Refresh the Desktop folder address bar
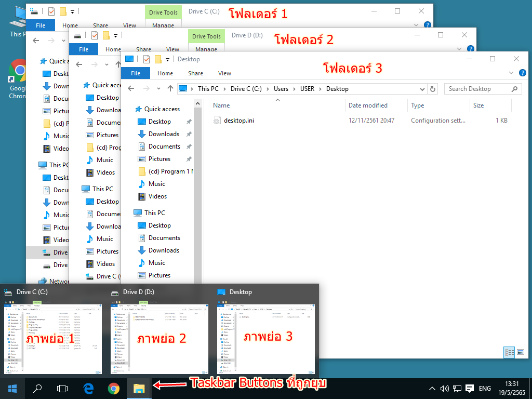This screenshot has width=532, height=399. click(433, 89)
